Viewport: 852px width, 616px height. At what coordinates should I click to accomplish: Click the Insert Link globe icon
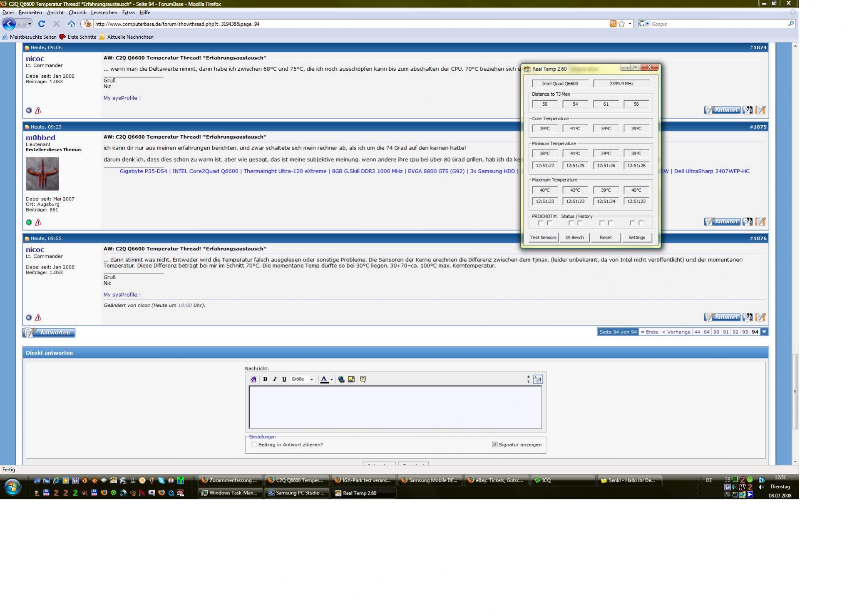click(341, 379)
